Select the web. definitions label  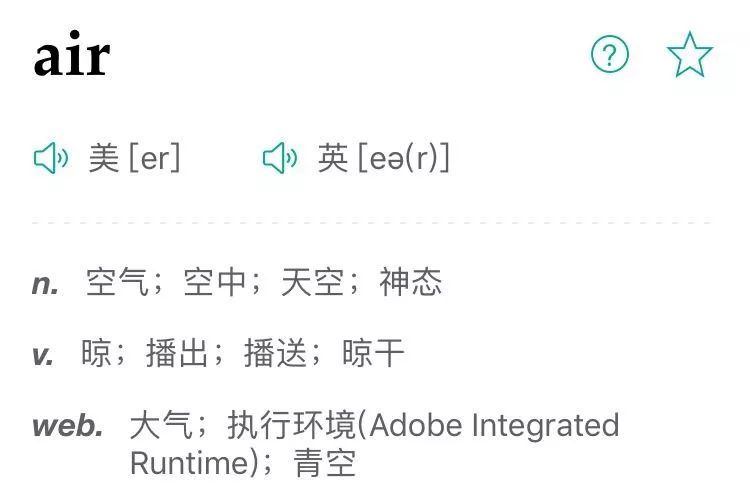coord(67,425)
